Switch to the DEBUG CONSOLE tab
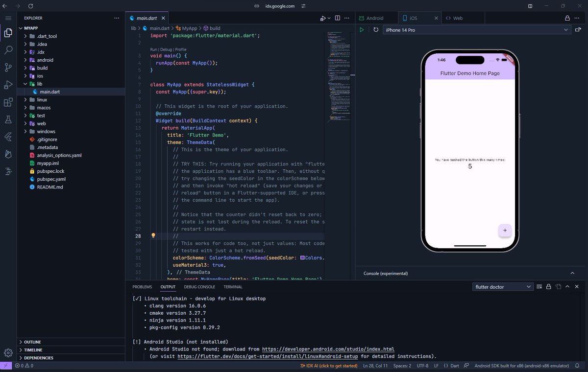Screen dimensions: 588x372 coord(199,287)
